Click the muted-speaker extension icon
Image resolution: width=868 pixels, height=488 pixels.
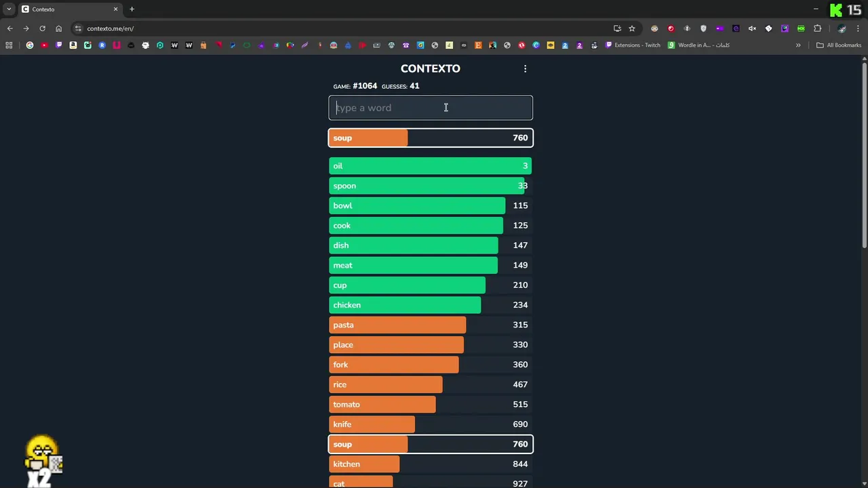[752, 28]
